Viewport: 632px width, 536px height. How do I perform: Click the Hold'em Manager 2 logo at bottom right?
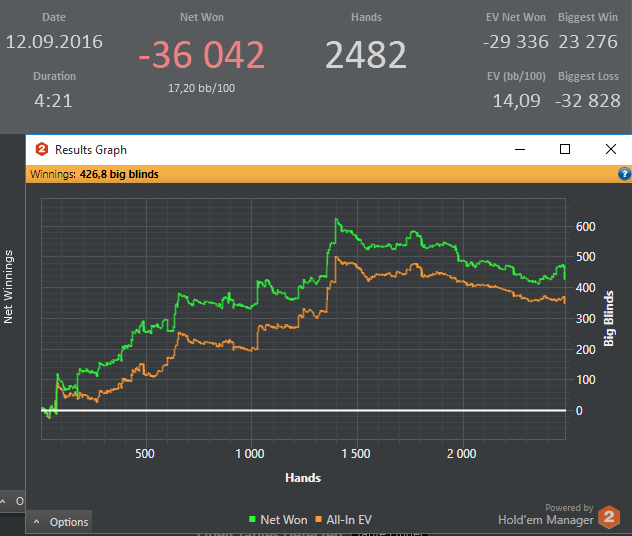coord(609,517)
